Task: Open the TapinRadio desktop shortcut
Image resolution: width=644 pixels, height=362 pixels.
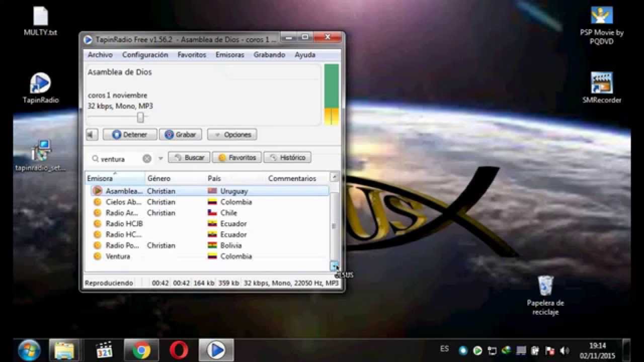Action: click(x=41, y=88)
